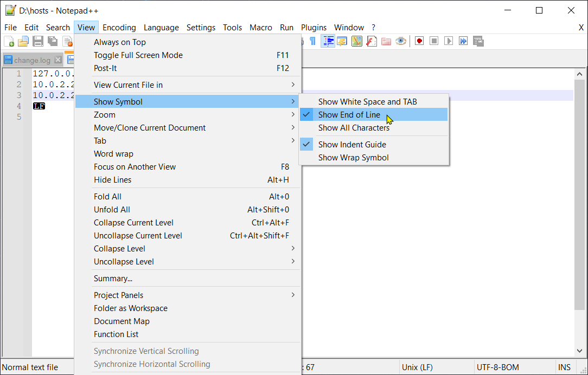The height and width of the screenshot is (375, 588).
Task: Click the Document Map toolbar icon
Action: [x=356, y=41]
